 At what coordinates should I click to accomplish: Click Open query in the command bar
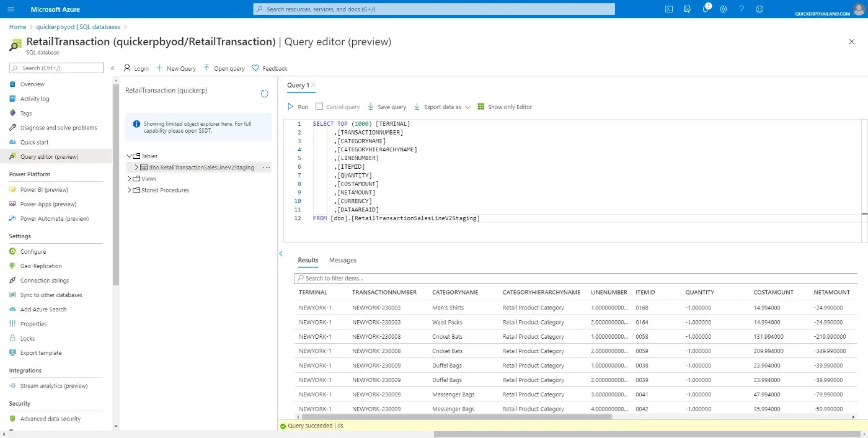pos(224,68)
